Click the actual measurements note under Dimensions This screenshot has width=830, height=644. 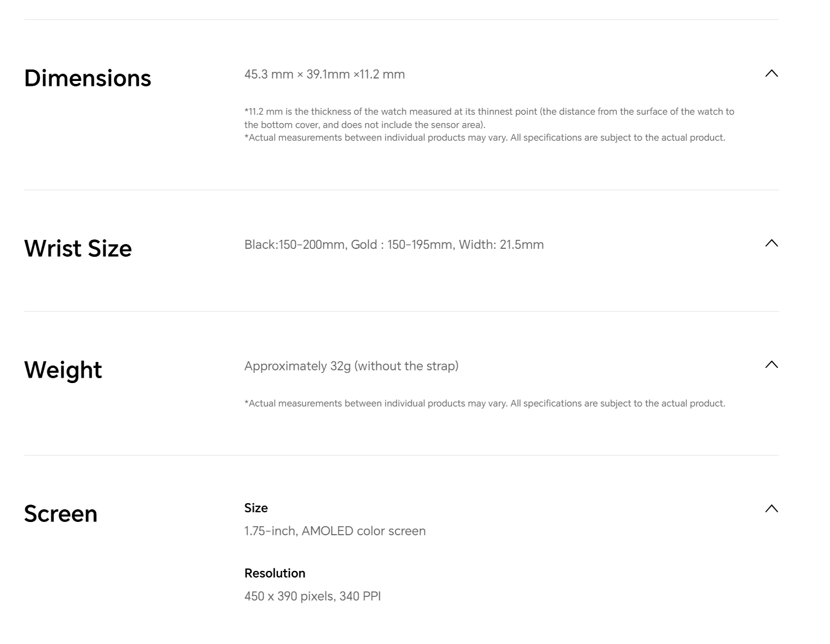click(x=484, y=138)
